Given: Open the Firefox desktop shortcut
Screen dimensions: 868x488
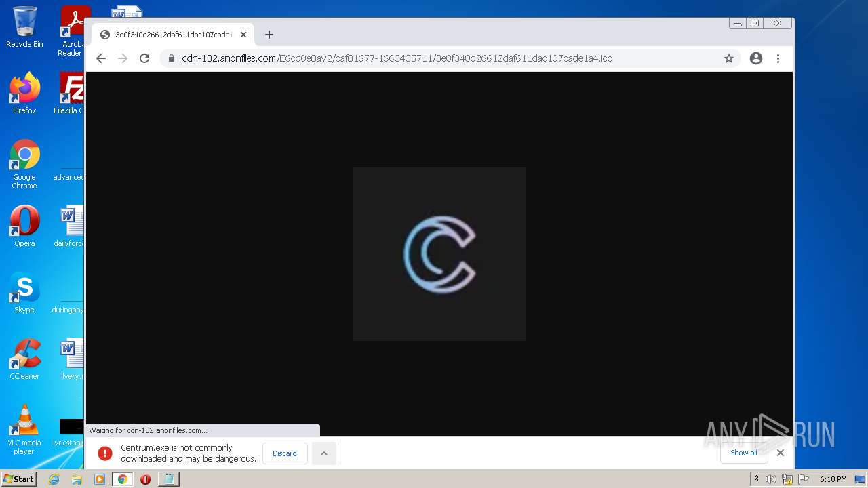Looking at the screenshot, I should point(24,94).
